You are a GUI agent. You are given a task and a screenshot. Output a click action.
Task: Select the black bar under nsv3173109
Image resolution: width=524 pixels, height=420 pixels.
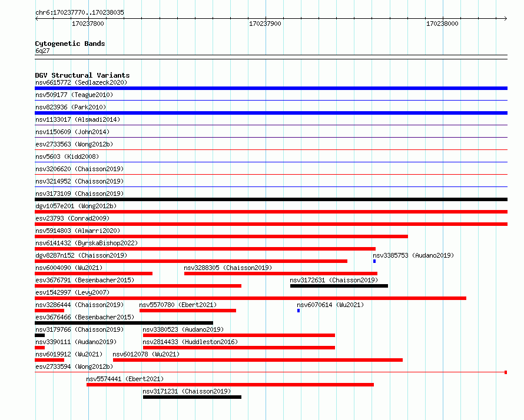tap(271, 199)
